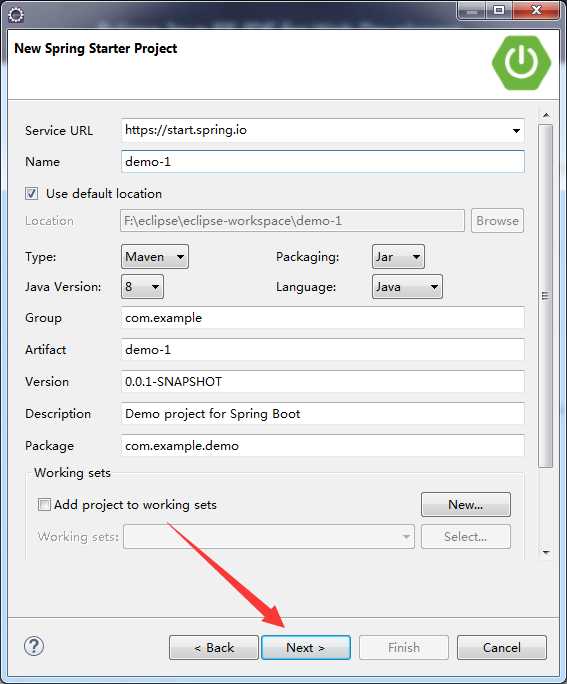
Task: Create a New working set
Action: (466, 505)
